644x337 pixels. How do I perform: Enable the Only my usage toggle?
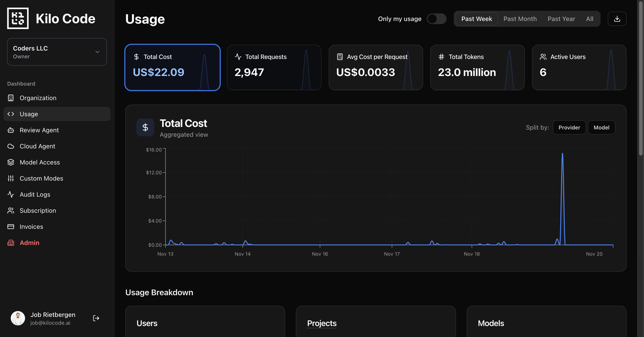click(x=437, y=19)
